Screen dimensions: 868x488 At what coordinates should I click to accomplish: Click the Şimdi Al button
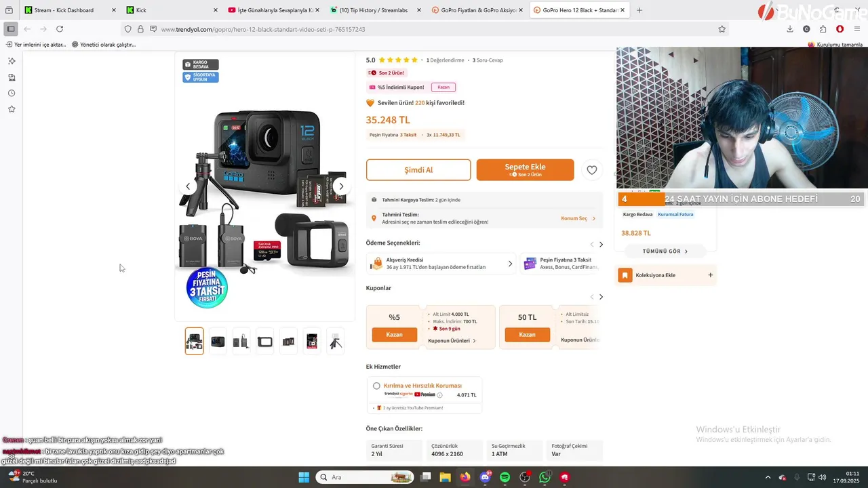[418, 170]
